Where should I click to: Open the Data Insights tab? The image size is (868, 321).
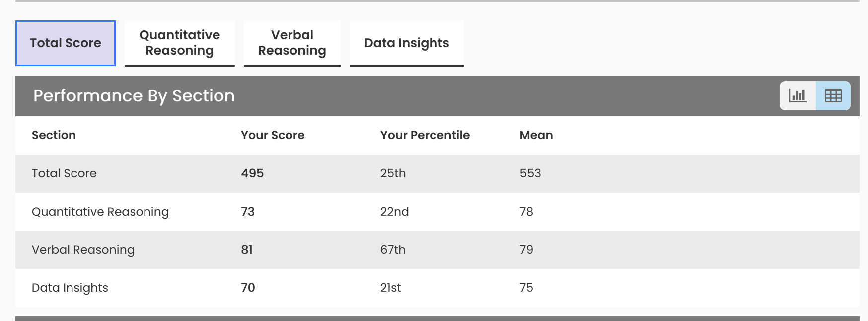point(407,43)
